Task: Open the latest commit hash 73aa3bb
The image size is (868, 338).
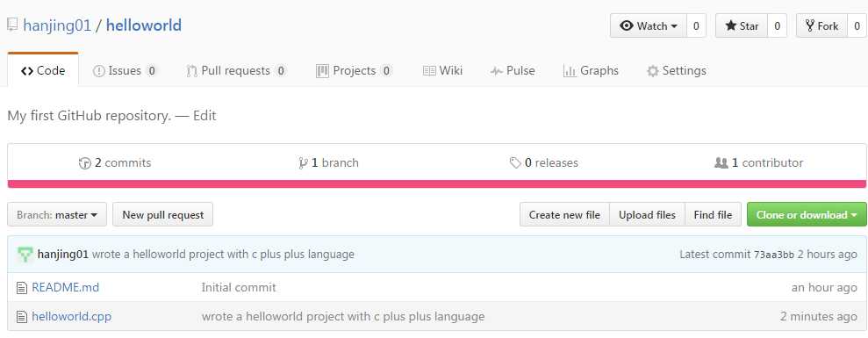Action: (774, 255)
